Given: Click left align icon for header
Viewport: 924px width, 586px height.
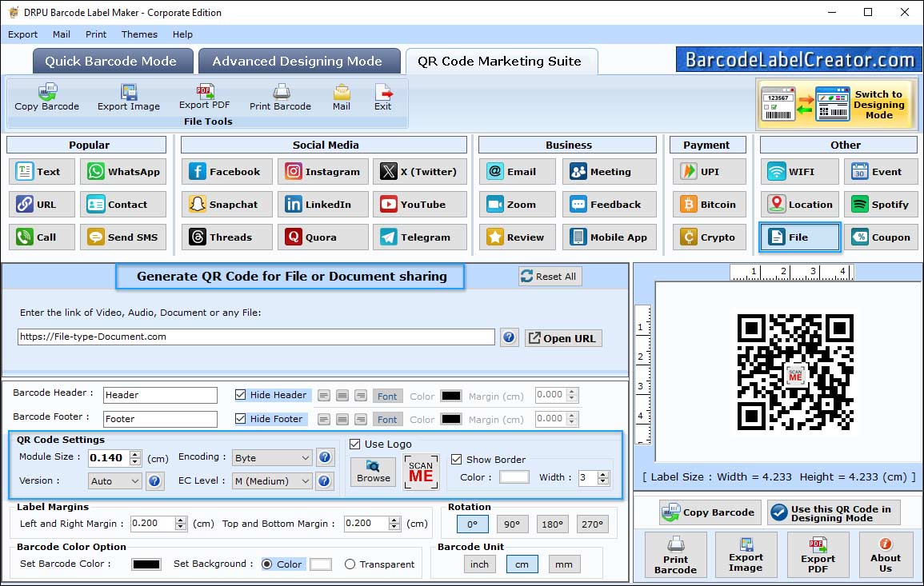Looking at the screenshot, I should click(323, 396).
